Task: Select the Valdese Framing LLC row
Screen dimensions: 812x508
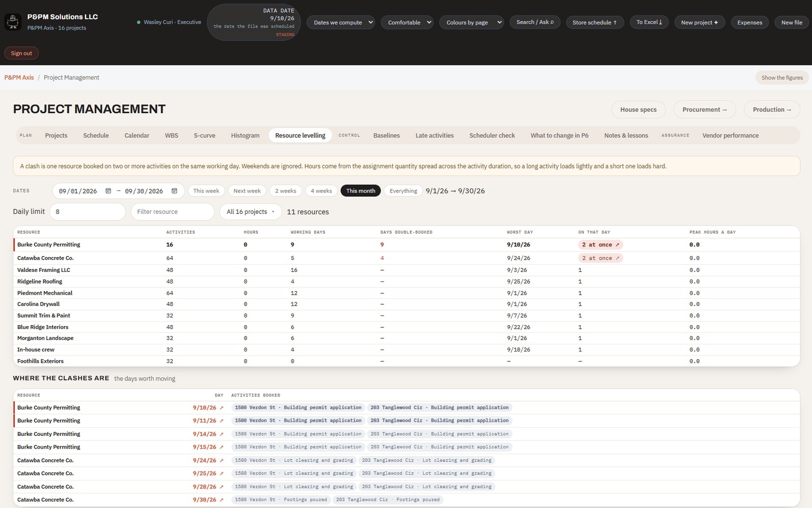Action: [407, 270]
